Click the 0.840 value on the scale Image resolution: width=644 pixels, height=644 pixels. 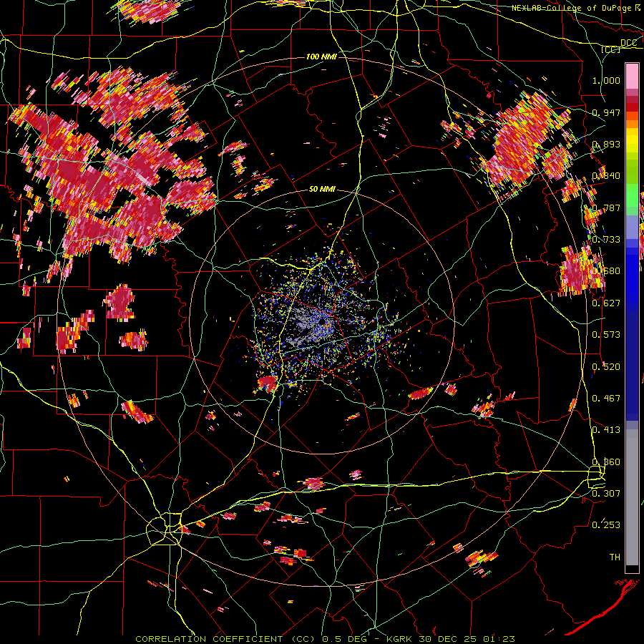[606, 176]
